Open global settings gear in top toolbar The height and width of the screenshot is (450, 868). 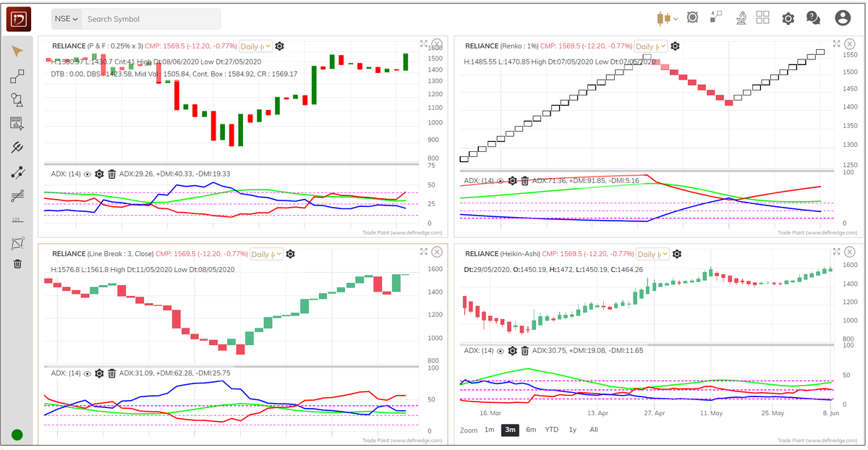click(x=788, y=18)
